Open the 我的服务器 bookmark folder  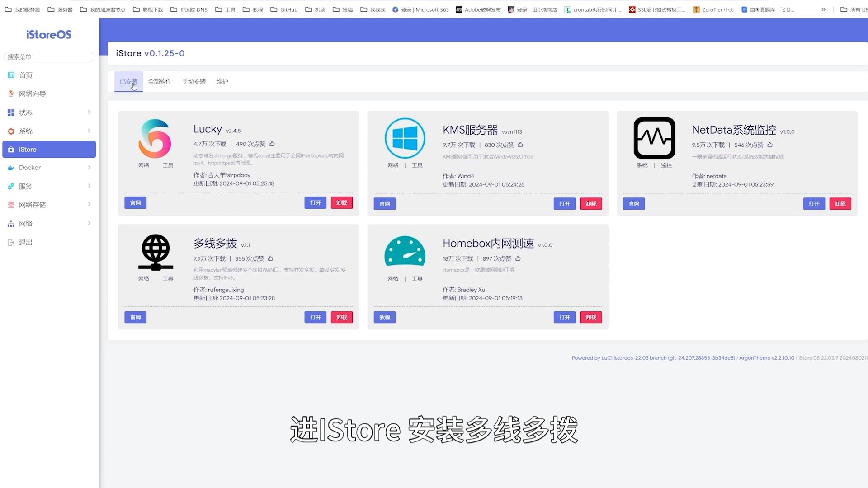click(23, 9)
